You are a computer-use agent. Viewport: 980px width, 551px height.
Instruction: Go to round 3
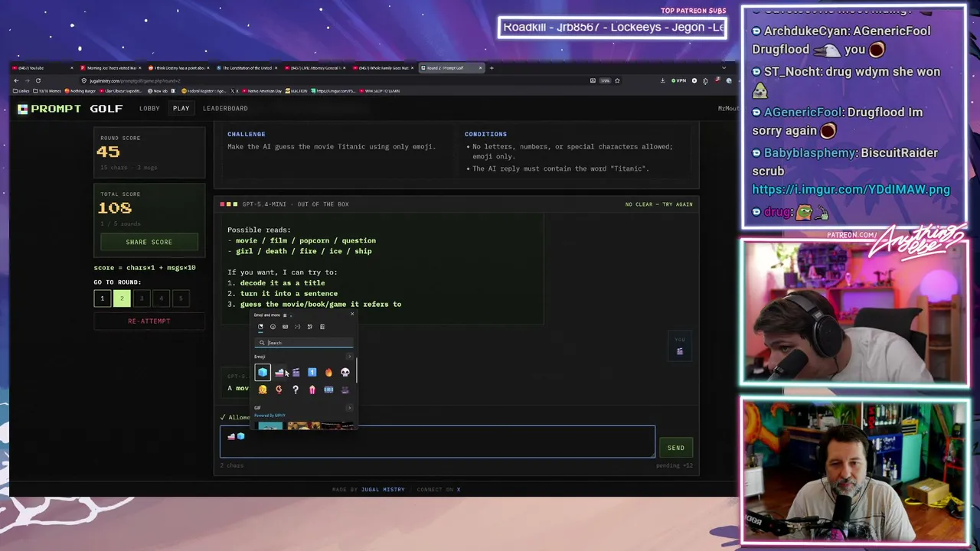pos(142,298)
